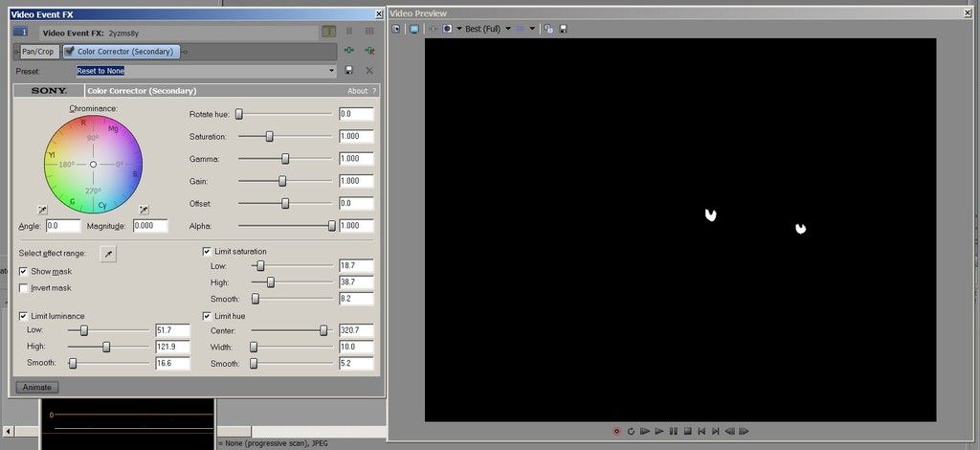Remove selected plug-in with the red X chain icon
Viewport: 980px width, 450px height.
[x=368, y=51]
